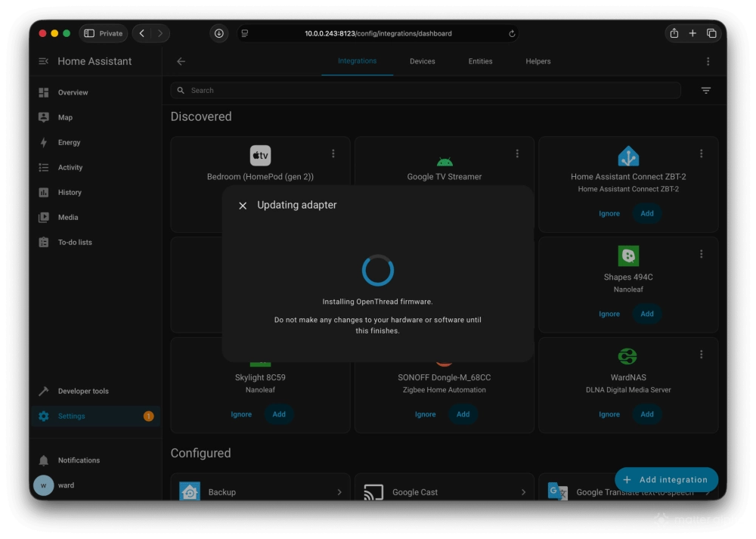Switch to the Devices tab
Screen dimensions: 756x539
point(422,61)
